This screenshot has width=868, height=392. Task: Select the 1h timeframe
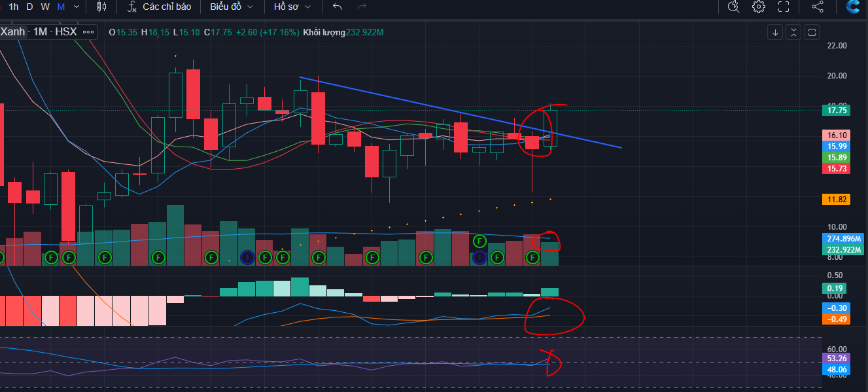point(13,7)
